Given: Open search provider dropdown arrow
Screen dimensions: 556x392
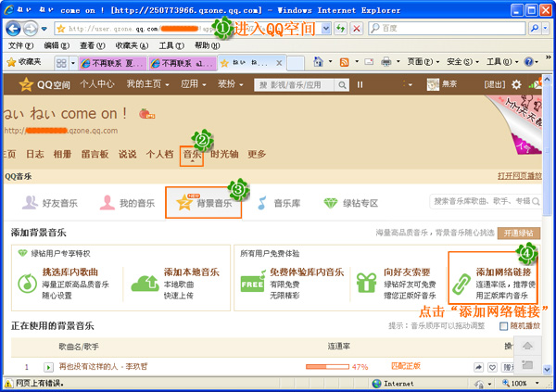Looking at the screenshot, I should pos(546,29).
